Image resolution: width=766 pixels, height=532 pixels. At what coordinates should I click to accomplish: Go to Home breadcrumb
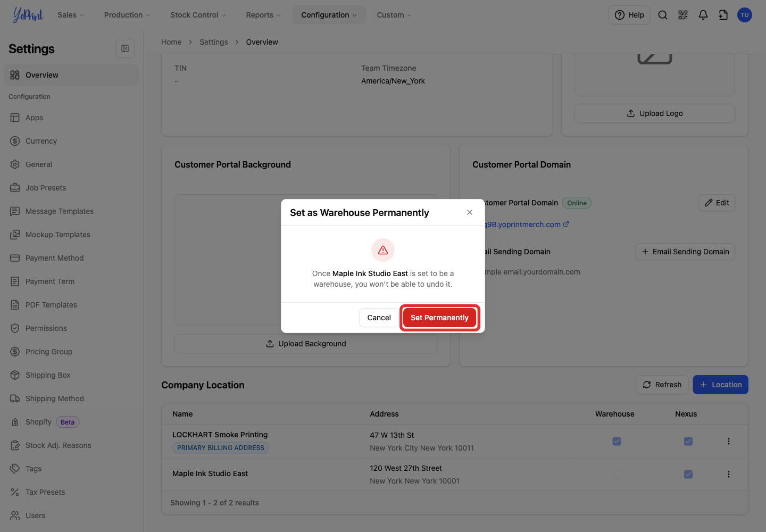tap(171, 42)
